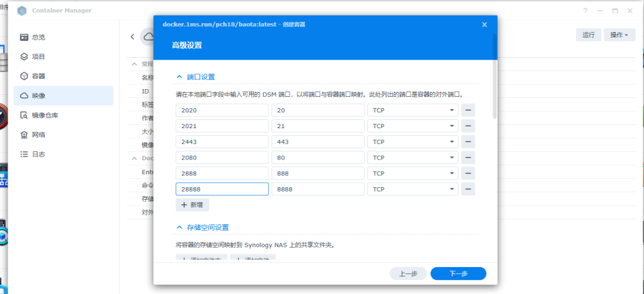Click the 新增 add port button
This screenshot has width=644, height=294.
[x=192, y=205]
